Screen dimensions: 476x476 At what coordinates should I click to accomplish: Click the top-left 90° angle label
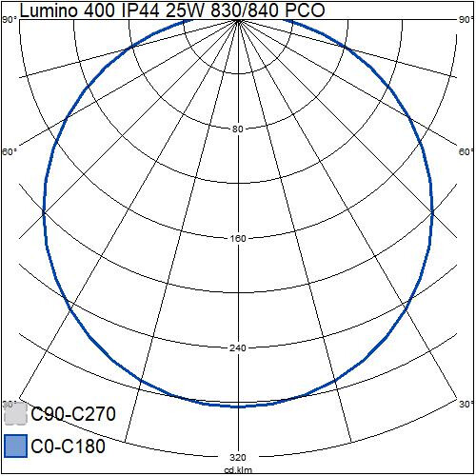[x=10, y=20]
